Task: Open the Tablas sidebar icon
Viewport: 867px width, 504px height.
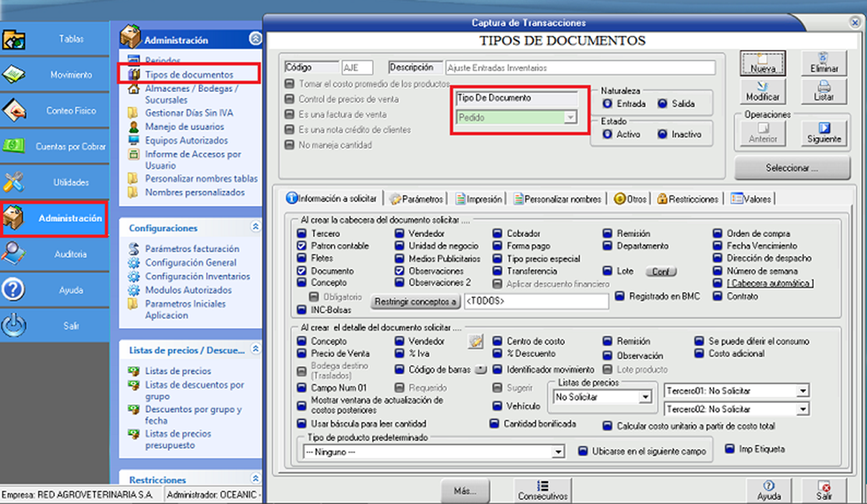Action: 14,40
